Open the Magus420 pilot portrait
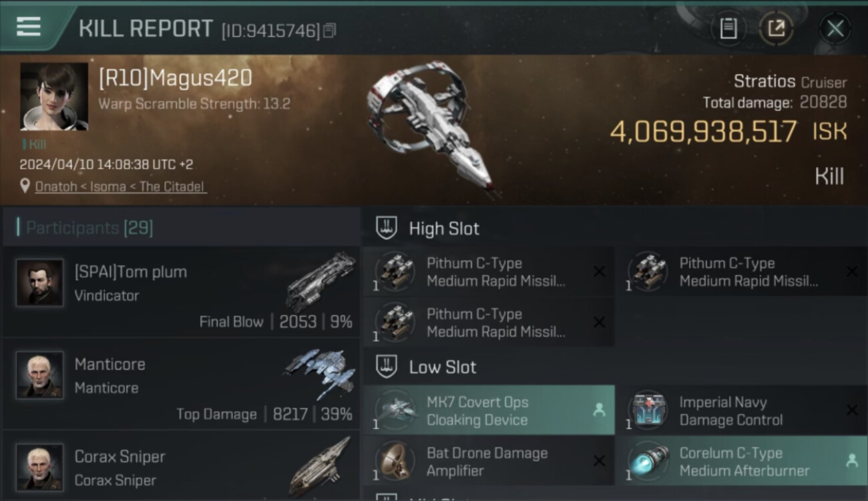 (54, 97)
